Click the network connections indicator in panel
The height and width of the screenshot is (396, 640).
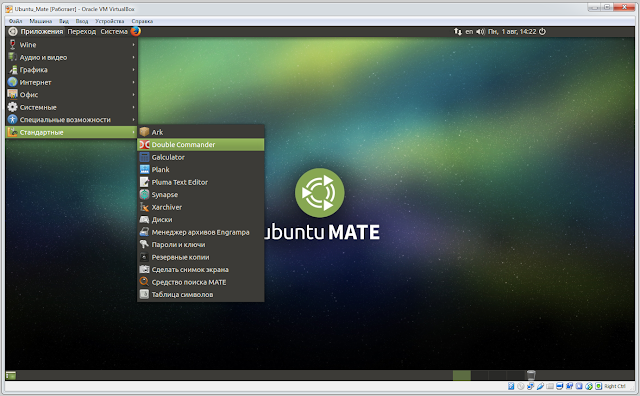click(458, 31)
